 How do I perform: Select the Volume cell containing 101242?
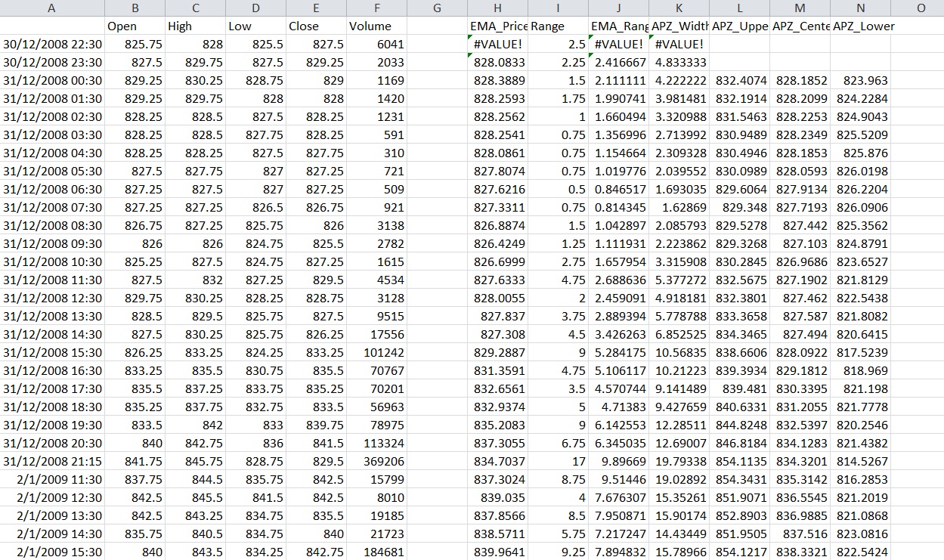click(x=376, y=352)
